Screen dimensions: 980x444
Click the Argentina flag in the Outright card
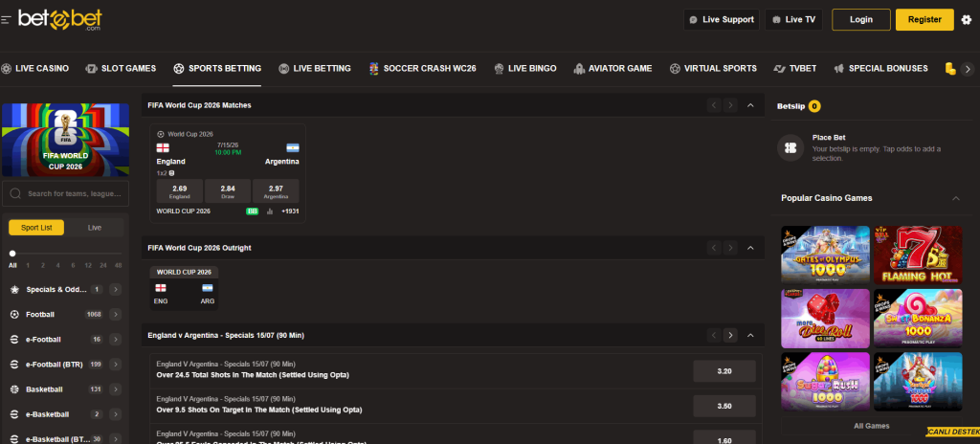click(208, 288)
